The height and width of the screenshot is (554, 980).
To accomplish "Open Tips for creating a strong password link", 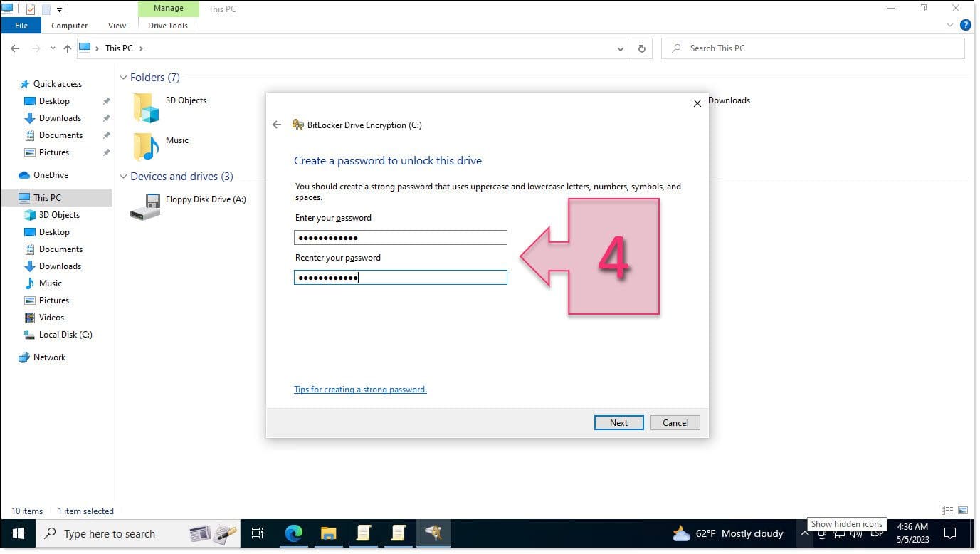I will pos(361,390).
